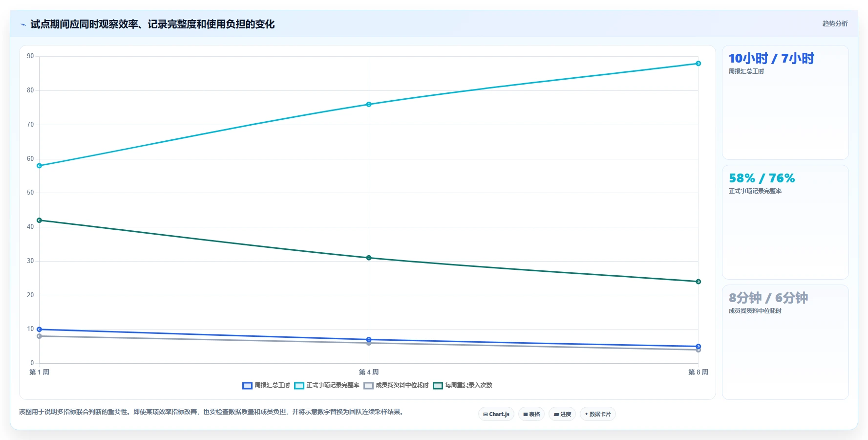868x440 pixels.
Task: Click the 数据卡片 chip
Action: [598, 414]
